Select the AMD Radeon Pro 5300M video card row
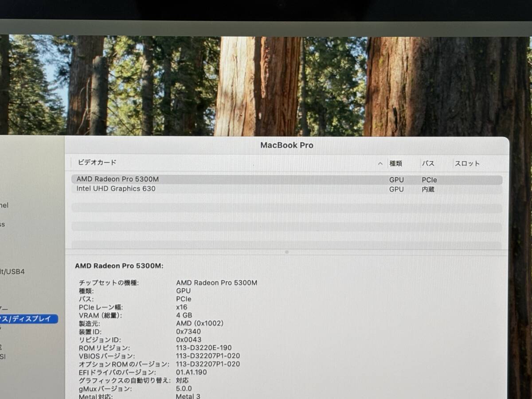The image size is (532, 399). 287,180
